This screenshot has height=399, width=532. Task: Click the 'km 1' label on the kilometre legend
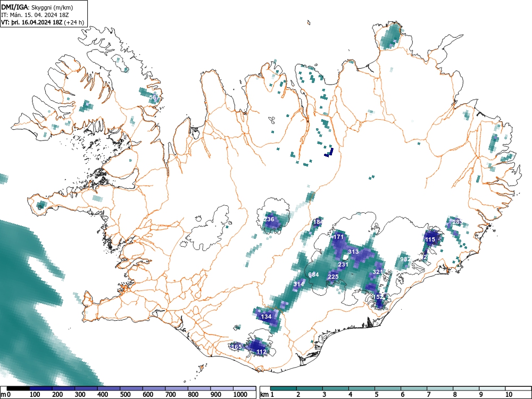click(x=268, y=395)
